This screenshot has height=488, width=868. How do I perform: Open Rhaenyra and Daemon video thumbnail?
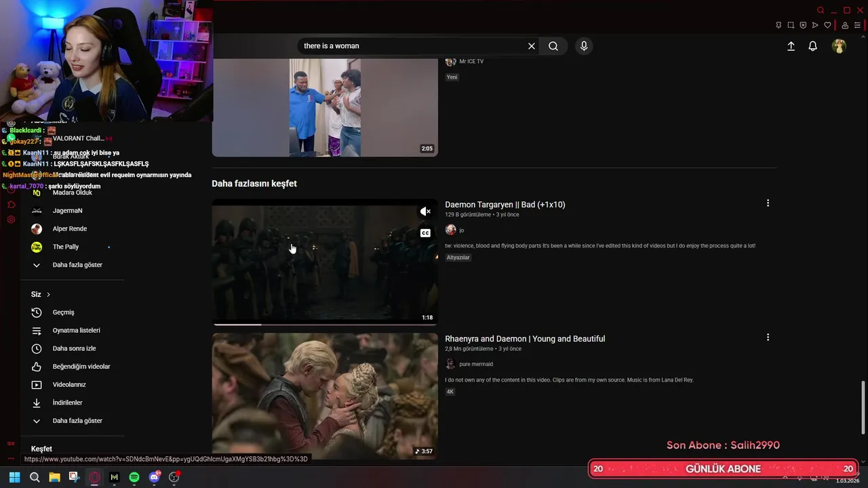325,396
